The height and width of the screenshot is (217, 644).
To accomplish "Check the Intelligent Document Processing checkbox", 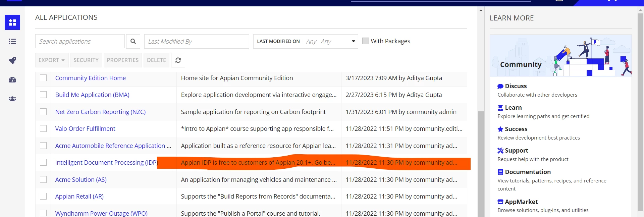I will point(43,162).
